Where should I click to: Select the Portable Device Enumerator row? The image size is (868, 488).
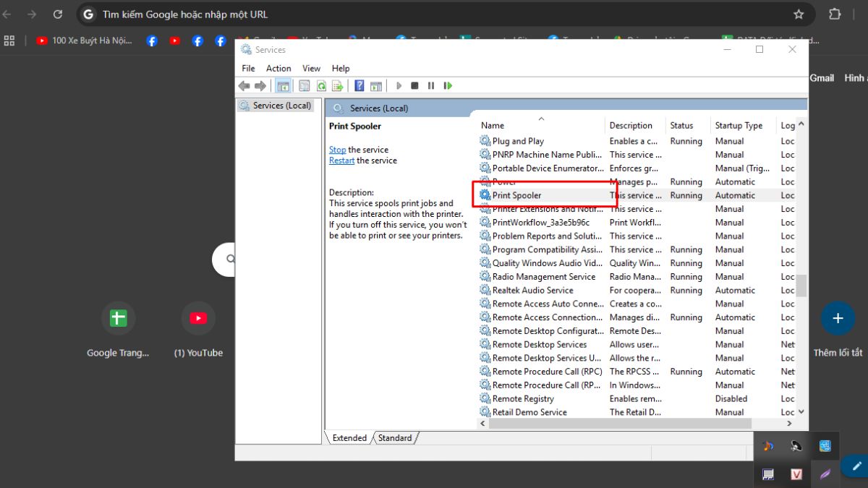(637, 168)
